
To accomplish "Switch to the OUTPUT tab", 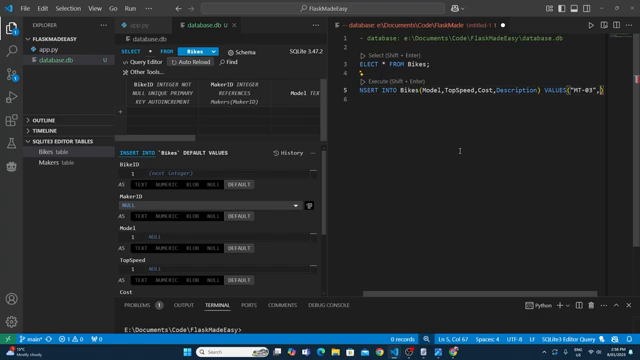I will (184, 305).
